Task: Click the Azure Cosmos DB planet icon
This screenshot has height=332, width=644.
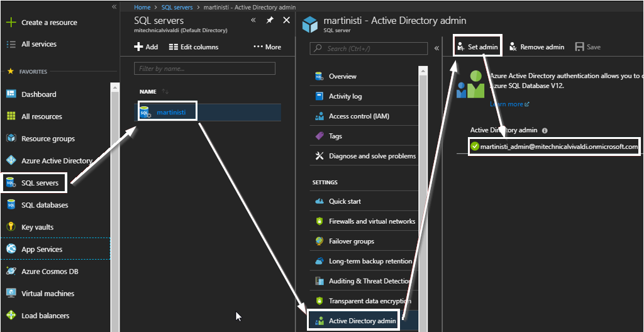Action: coord(11,271)
